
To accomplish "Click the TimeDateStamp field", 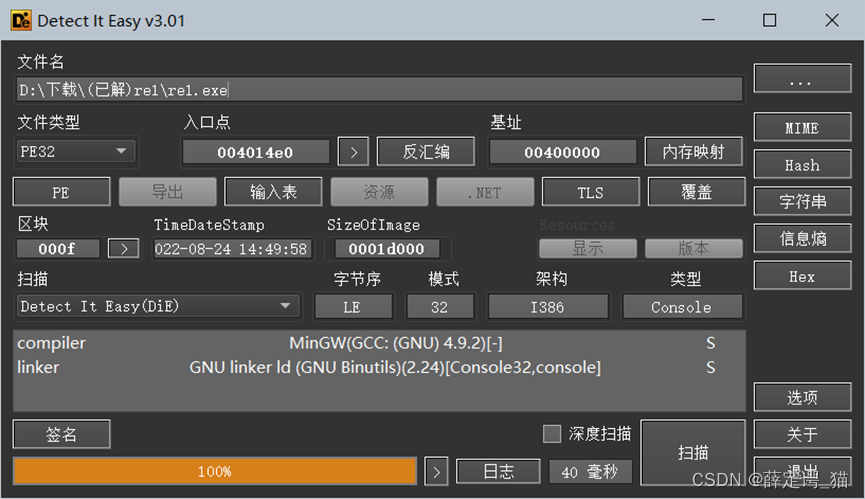I will [x=232, y=249].
